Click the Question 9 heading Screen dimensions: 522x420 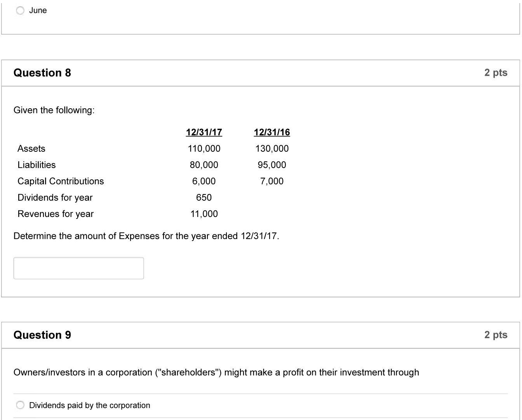click(42, 335)
